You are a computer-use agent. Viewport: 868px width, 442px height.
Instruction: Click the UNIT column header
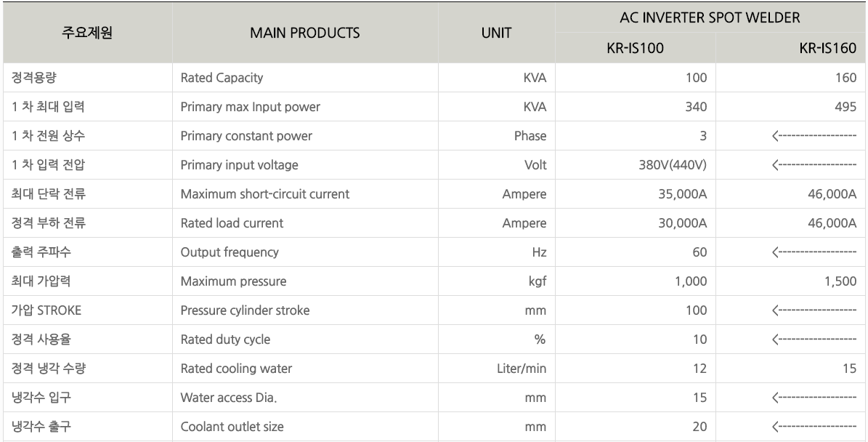point(497,33)
